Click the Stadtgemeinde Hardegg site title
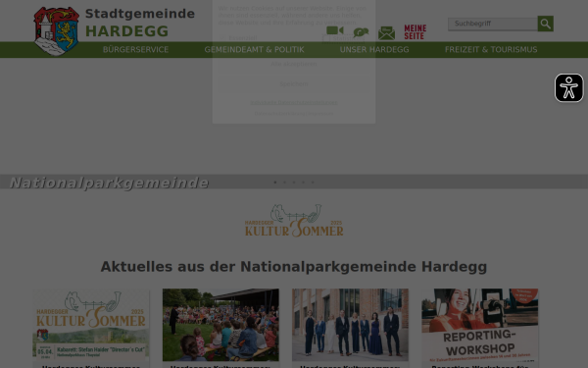The width and height of the screenshot is (588, 368). pyautogui.click(x=140, y=23)
